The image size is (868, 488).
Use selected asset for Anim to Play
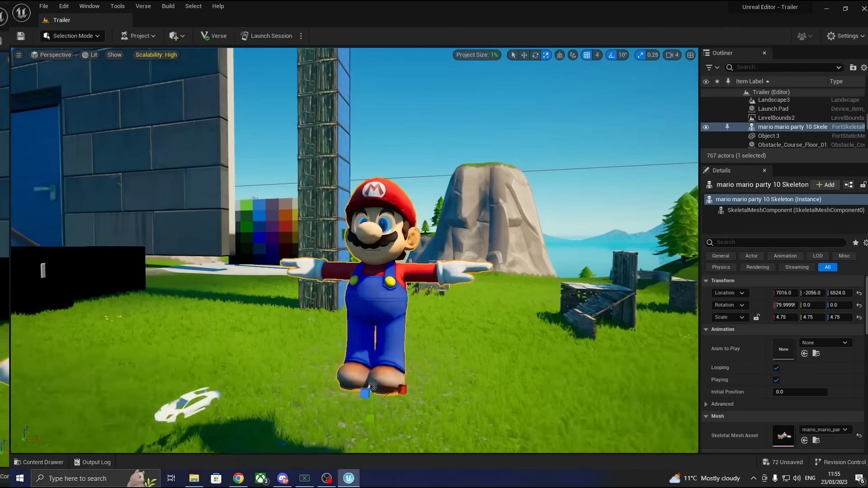click(804, 354)
